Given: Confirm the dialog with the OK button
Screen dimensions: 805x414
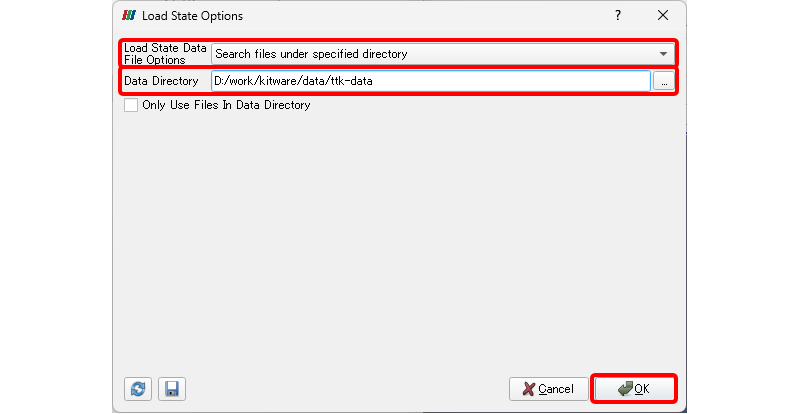Looking at the screenshot, I should pos(635,388).
